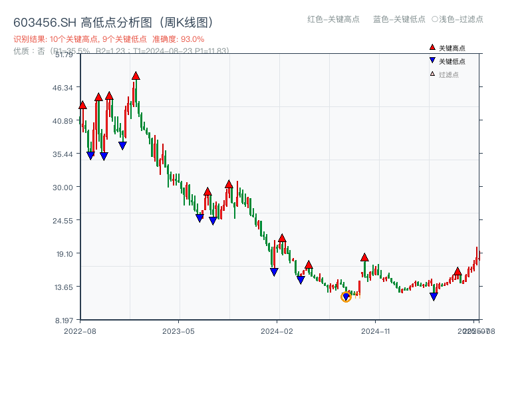Select the rightmost blue triangle marker on the chart

click(x=433, y=295)
